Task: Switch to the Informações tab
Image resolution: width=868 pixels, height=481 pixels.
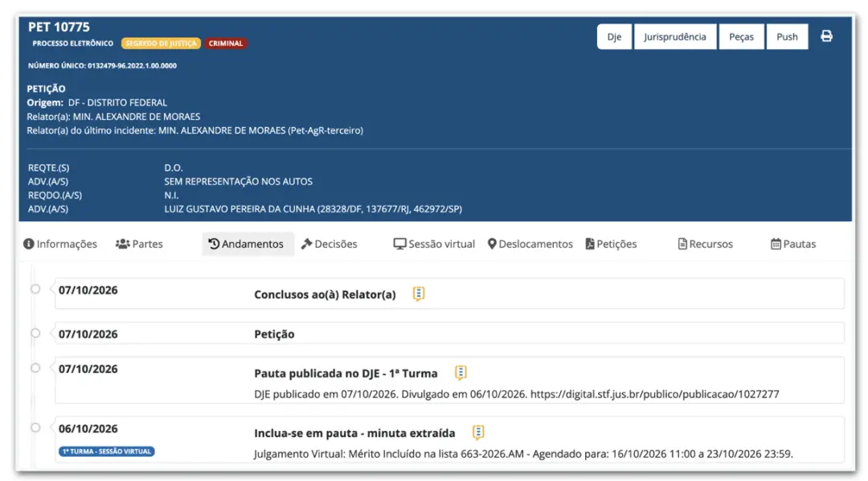Action: click(x=59, y=244)
